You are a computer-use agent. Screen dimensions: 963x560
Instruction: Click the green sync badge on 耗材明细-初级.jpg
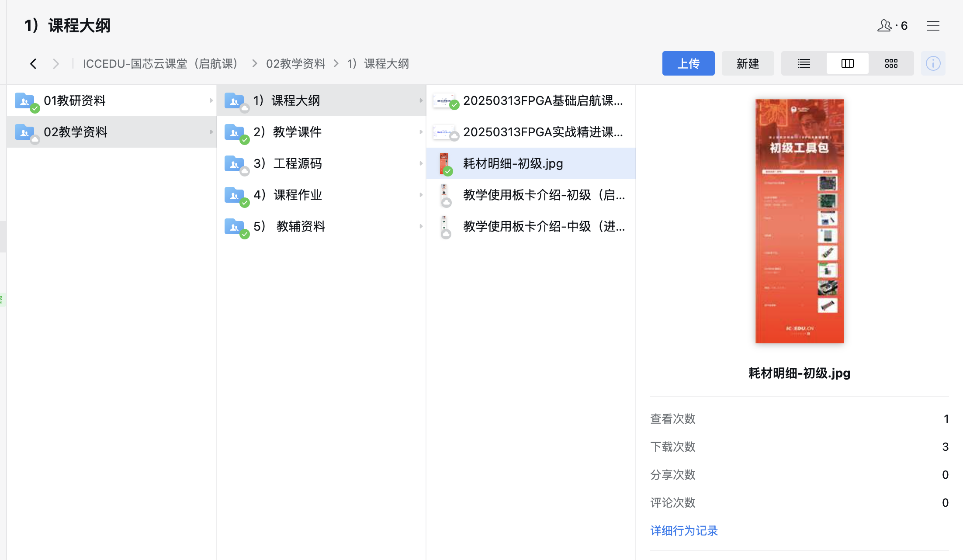(x=448, y=171)
